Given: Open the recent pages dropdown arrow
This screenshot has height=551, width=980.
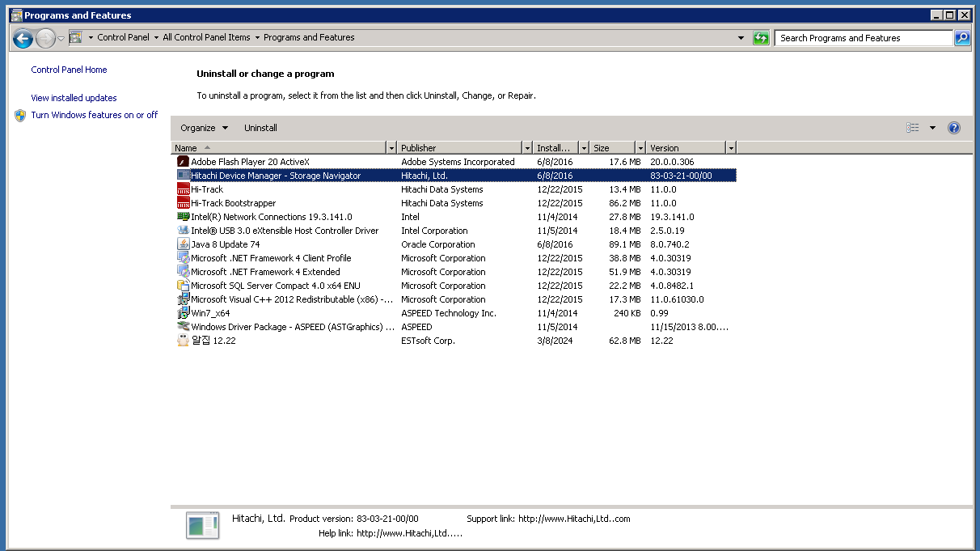Looking at the screenshot, I should pyautogui.click(x=61, y=38).
